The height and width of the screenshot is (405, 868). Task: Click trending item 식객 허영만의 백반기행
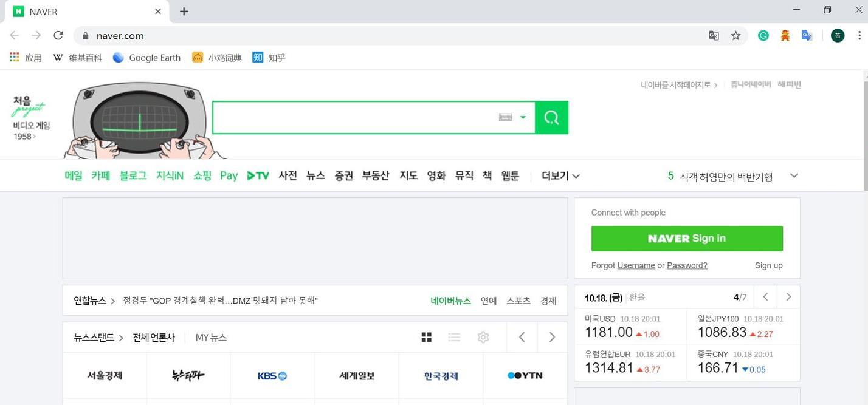coord(726,177)
